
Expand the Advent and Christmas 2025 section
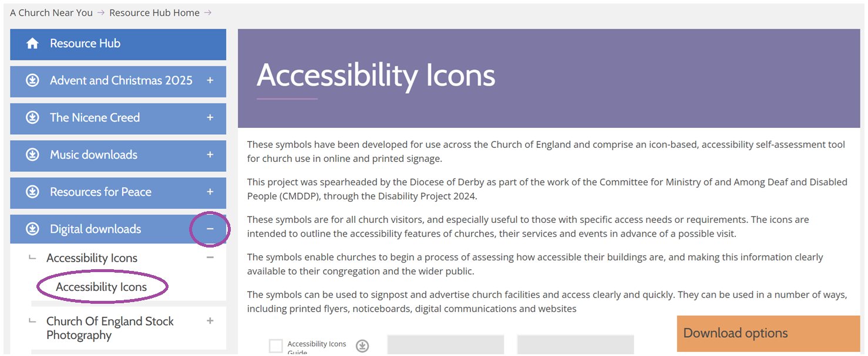click(210, 81)
